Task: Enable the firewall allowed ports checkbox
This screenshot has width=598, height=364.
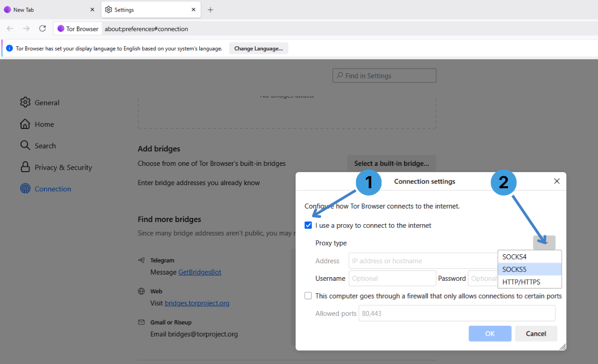Action: click(308, 296)
